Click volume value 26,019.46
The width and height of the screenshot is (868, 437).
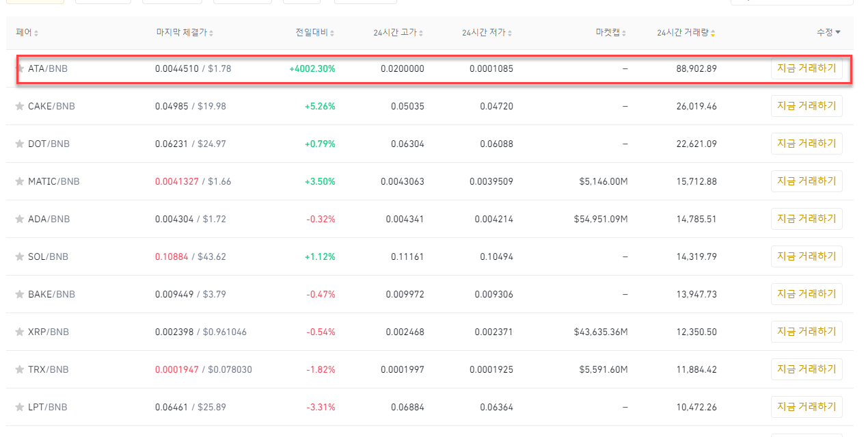pyautogui.click(x=696, y=106)
